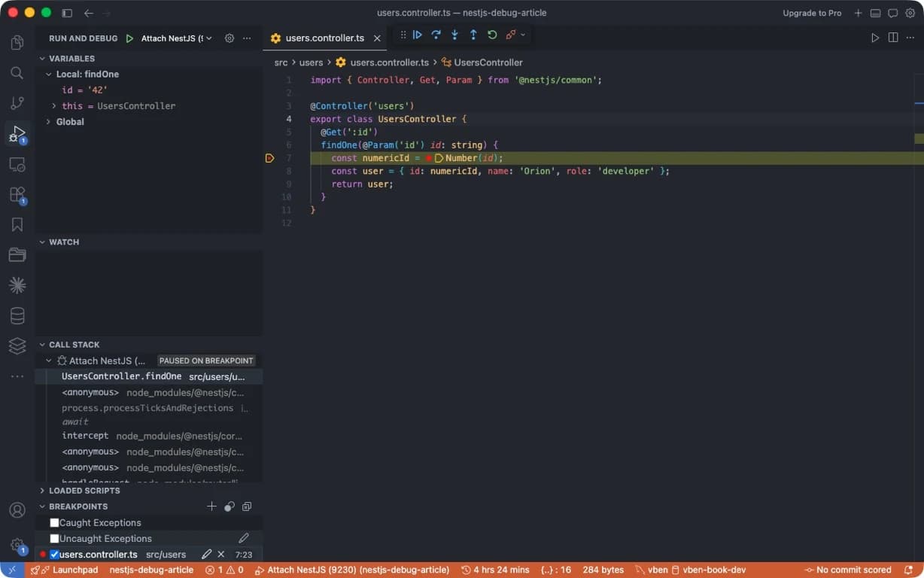The image size is (924, 578).
Task: Step Out in debug toolbar
Action: pos(473,35)
